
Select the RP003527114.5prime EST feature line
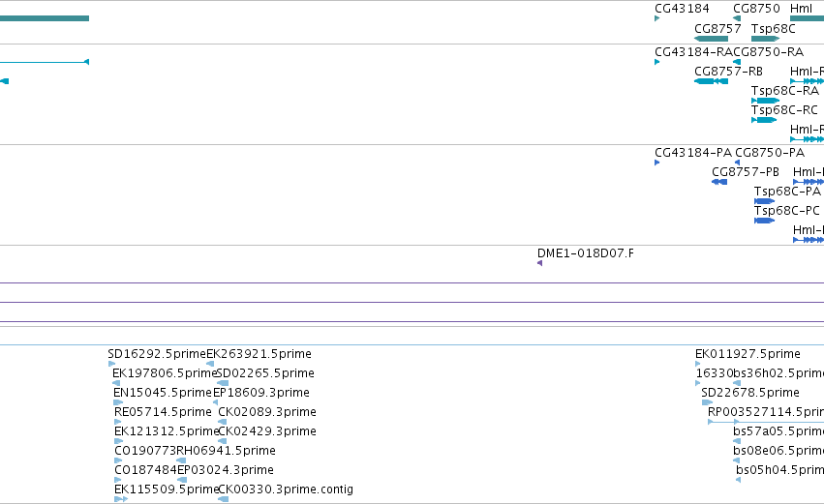766,422
